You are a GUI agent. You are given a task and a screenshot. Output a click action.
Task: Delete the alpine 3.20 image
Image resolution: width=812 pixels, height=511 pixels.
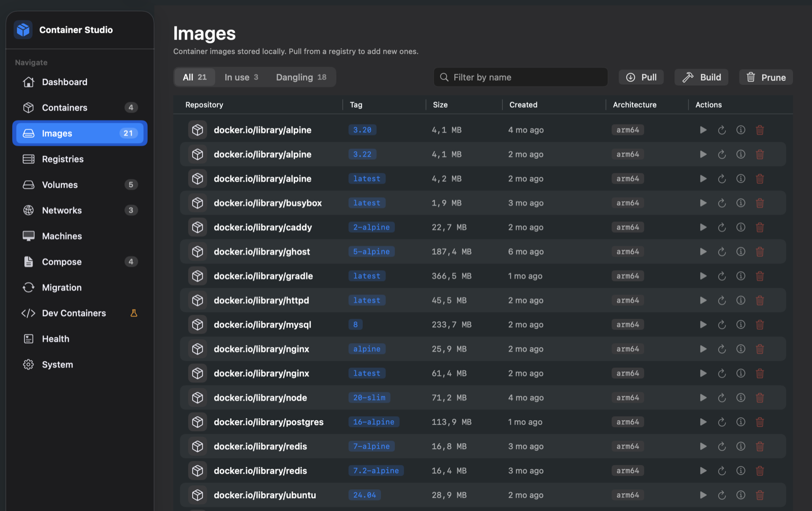click(760, 130)
